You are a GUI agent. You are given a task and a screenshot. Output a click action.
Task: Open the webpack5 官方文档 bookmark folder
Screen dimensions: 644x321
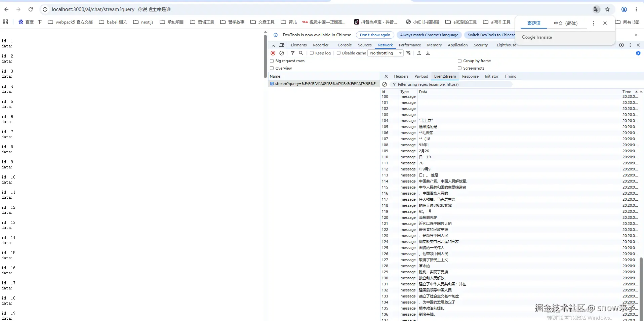(70, 22)
